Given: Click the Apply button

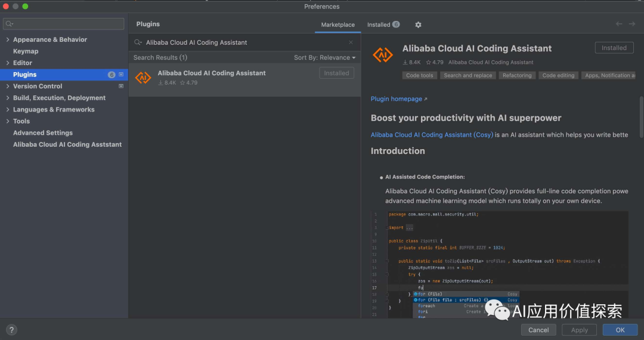Looking at the screenshot, I should [579, 330].
